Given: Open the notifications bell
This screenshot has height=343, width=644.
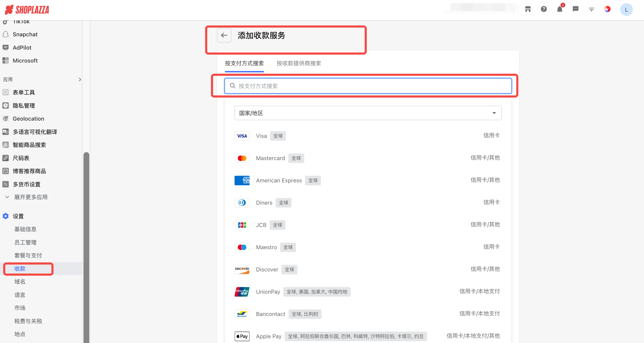Looking at the screenshot, I should pyautogui.click(x=559, y=9).
